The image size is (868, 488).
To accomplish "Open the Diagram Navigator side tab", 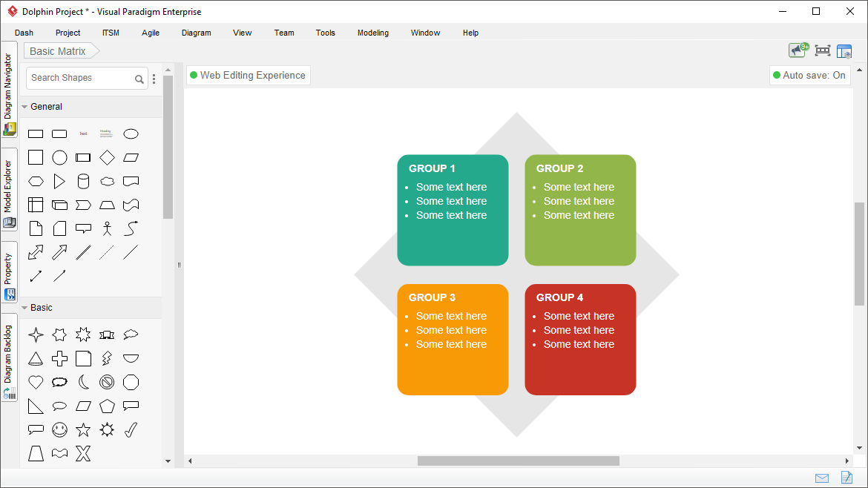I will pos(9,90).
